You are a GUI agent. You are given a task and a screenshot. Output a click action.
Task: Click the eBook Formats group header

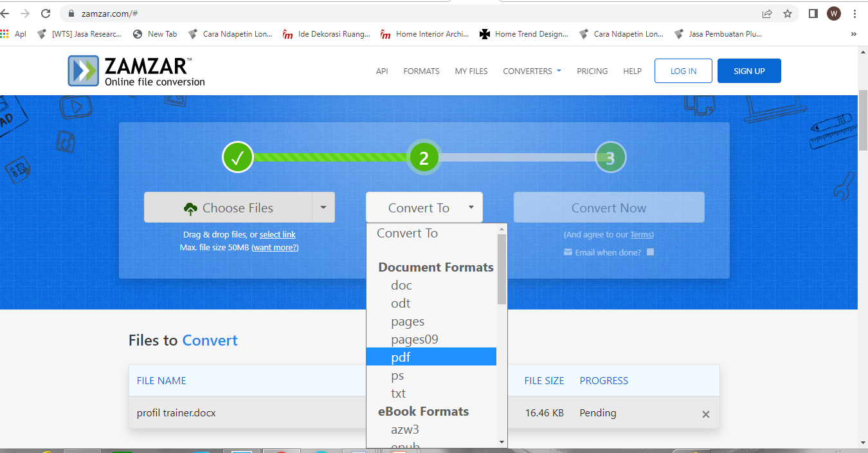424,411
